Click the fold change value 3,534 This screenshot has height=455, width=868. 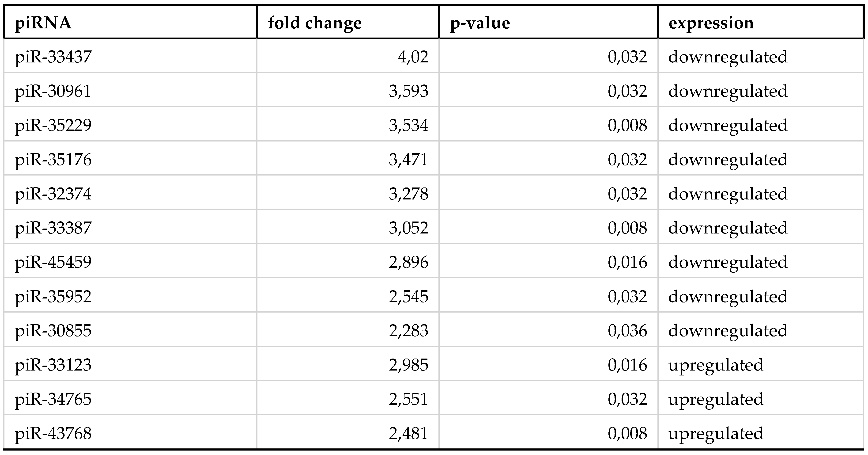(x=408, y=126)
